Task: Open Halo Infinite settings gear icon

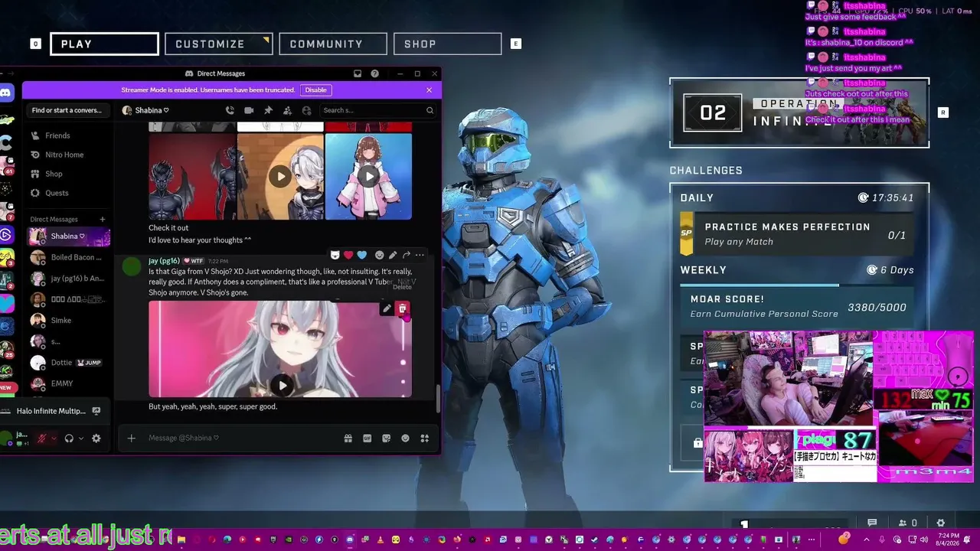Action: pyautogui.click(x=941, y=523)
